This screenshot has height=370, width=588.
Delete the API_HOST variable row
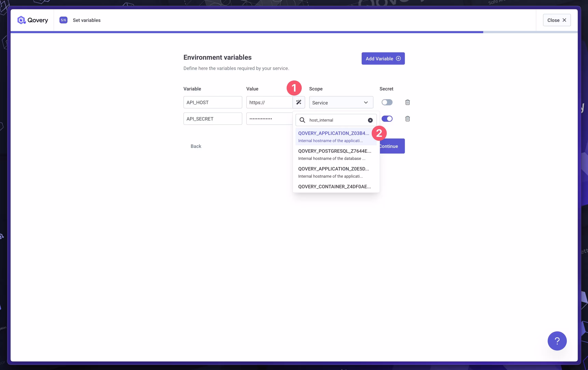[x=407, y=102]
